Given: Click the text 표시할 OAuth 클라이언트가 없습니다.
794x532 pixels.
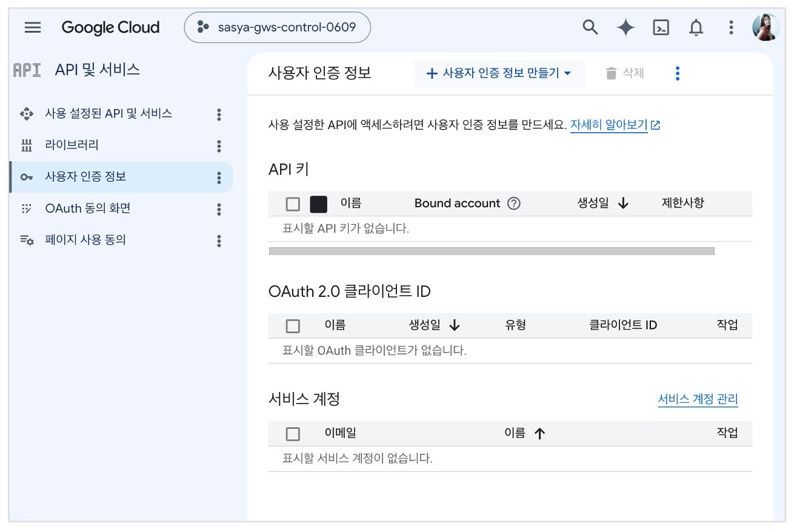Looking at the screenshot, I should pos(375,350).
